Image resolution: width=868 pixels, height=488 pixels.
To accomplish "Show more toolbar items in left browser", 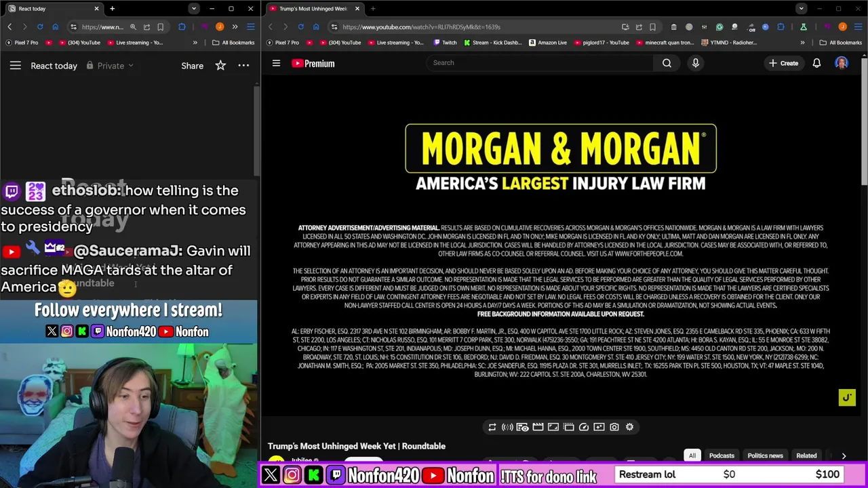I will coord(235,26).
